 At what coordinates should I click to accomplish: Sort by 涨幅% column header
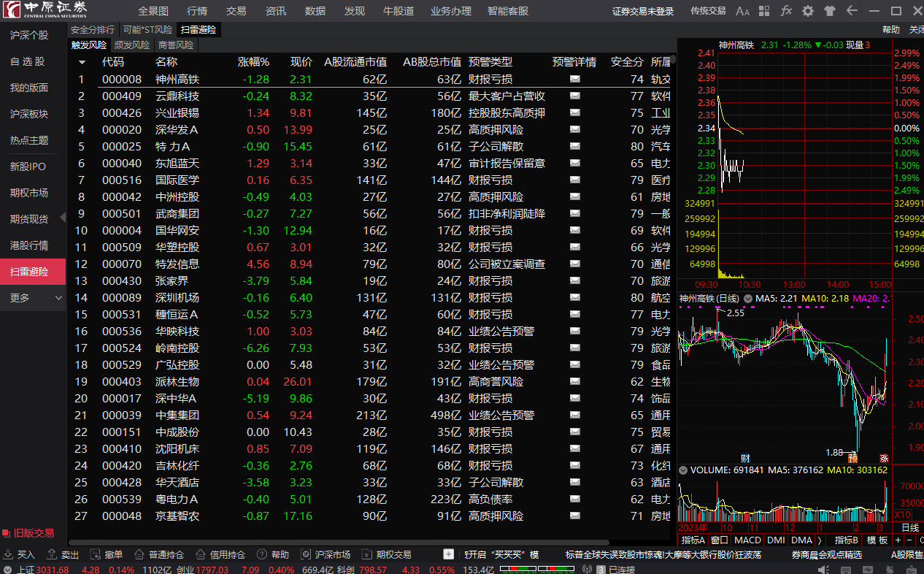[x=254, y=62]
